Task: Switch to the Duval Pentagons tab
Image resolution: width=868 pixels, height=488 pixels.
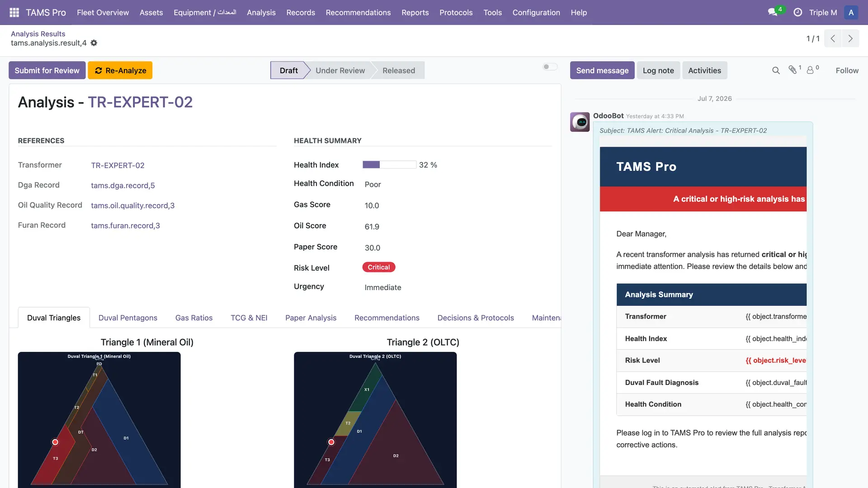Action: tap(128, 318)
